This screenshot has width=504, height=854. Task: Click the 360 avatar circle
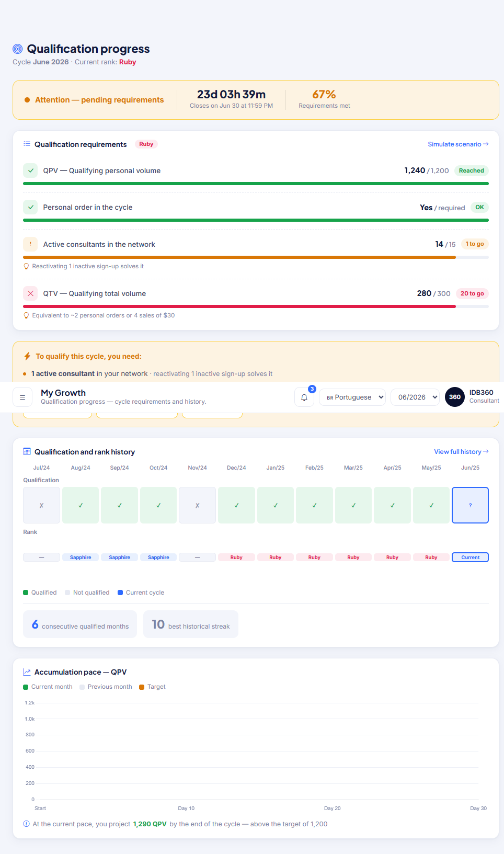click(x=455, y=397)
